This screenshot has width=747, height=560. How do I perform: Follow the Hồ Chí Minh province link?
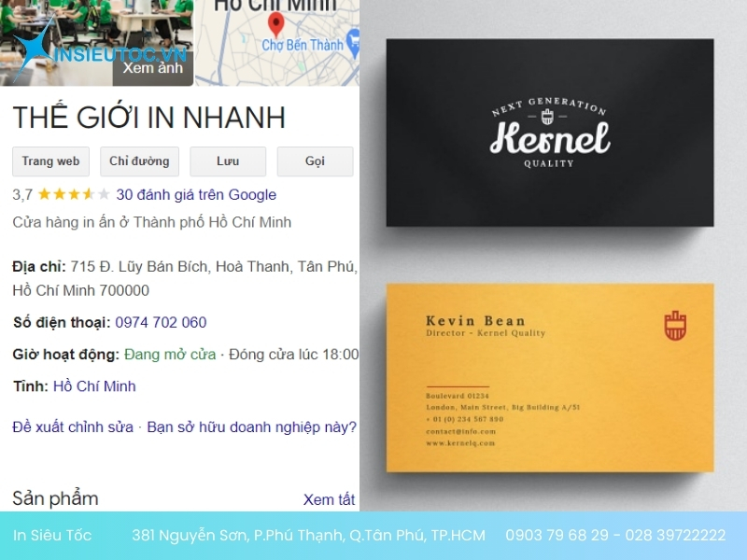tap(94, 386)
